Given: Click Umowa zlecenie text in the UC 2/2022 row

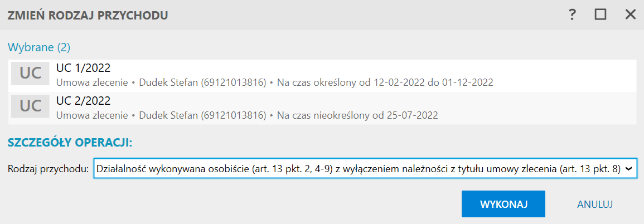Looking at the screenshot, I should click(91, 115).
